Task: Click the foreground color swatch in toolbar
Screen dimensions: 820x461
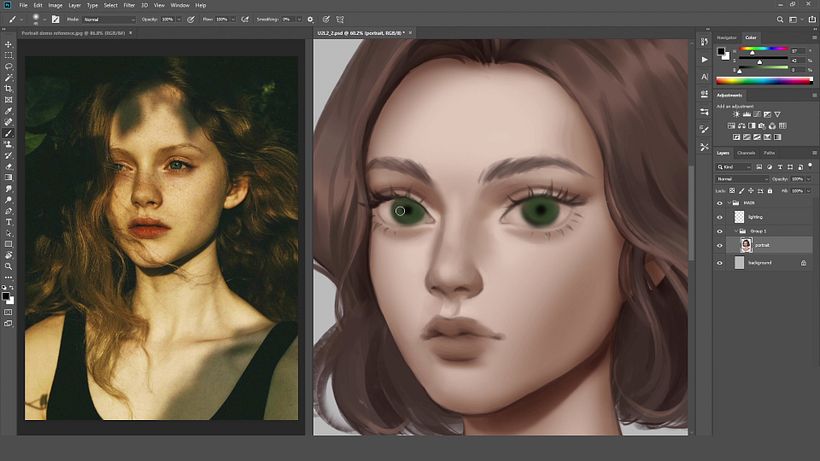Action: pyautogui.click(x=6, y=297)
